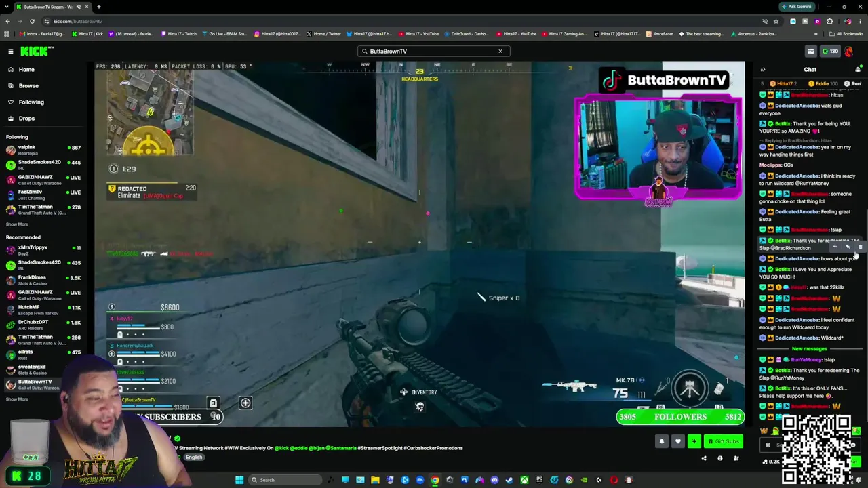Screen dimensions: 868x488
Task: Toggle the follow heart button
Action: [x=677, y=442]
